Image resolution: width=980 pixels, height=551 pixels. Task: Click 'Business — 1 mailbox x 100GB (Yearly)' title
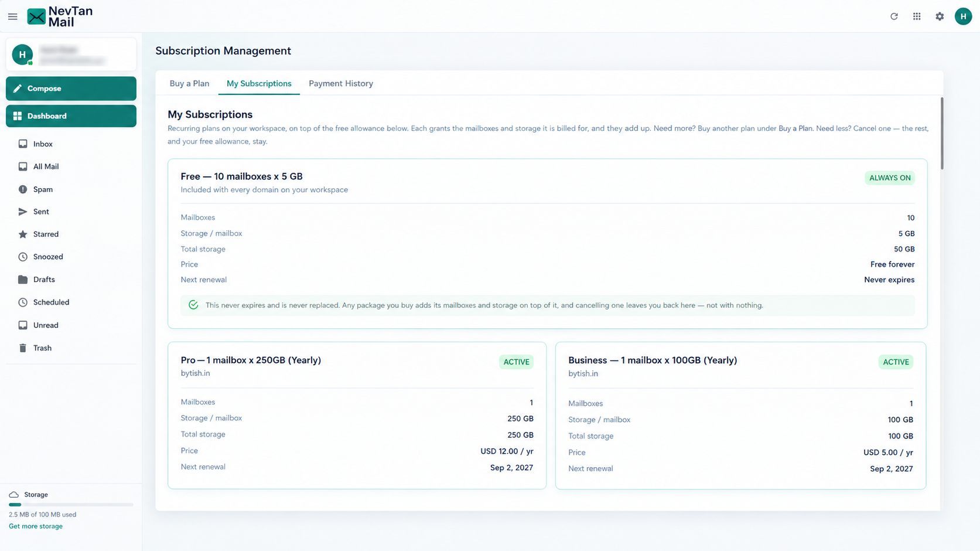(x=653, y=360)
